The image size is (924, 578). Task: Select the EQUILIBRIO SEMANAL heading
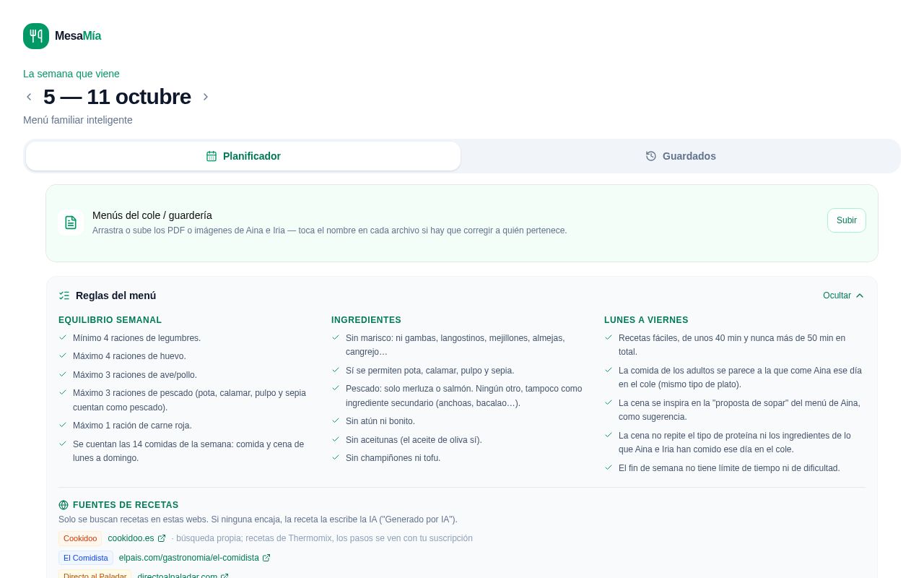[110, 320]
